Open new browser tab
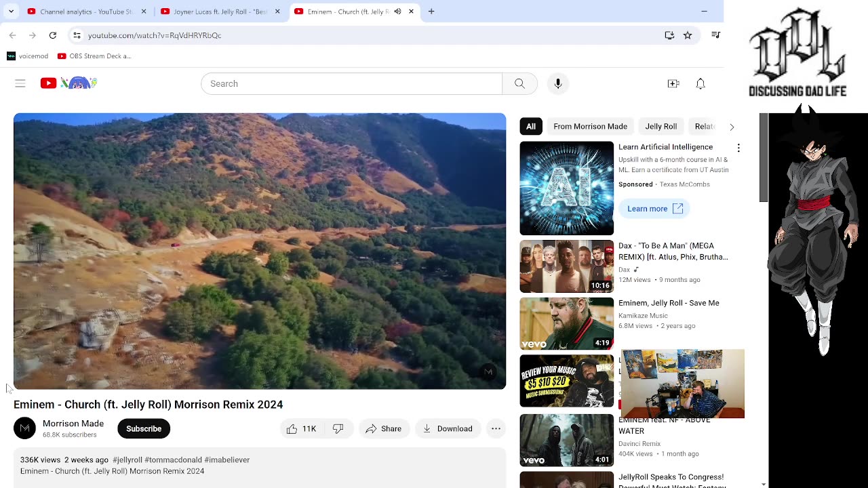868x488 pixels. point(431,12)
